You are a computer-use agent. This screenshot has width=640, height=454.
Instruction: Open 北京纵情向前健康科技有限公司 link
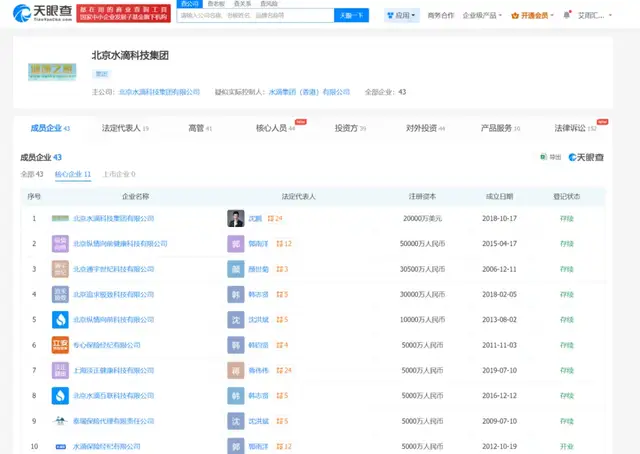pos(120,243)
